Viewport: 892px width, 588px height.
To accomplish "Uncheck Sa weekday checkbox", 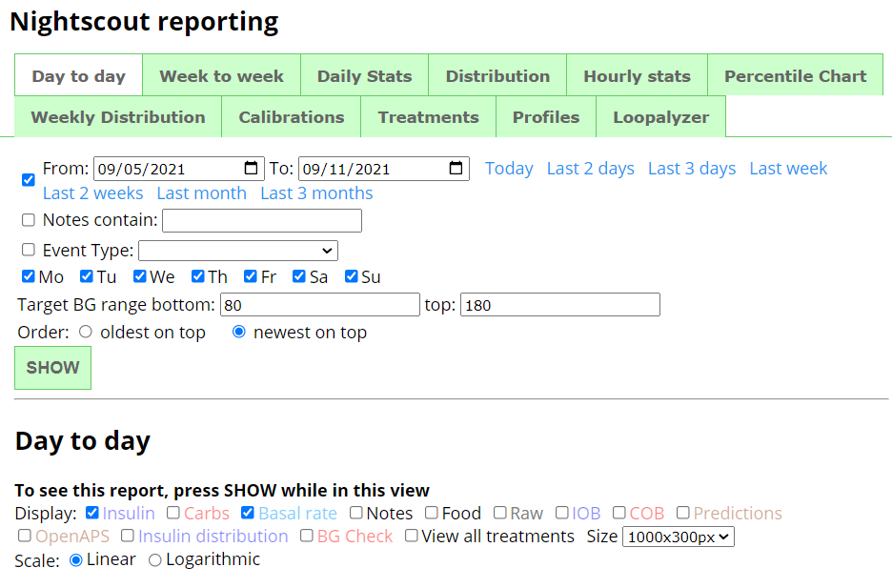I will 299,276.
